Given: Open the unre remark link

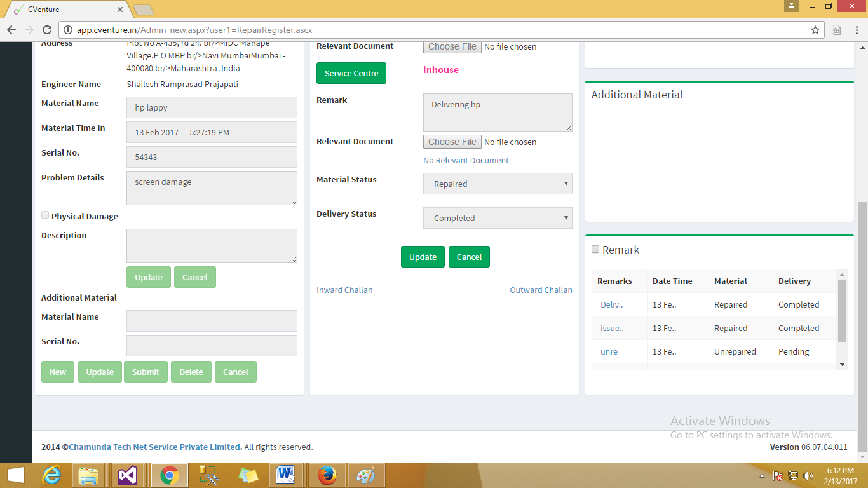Looking at the screenshot, I should (609, 351).
